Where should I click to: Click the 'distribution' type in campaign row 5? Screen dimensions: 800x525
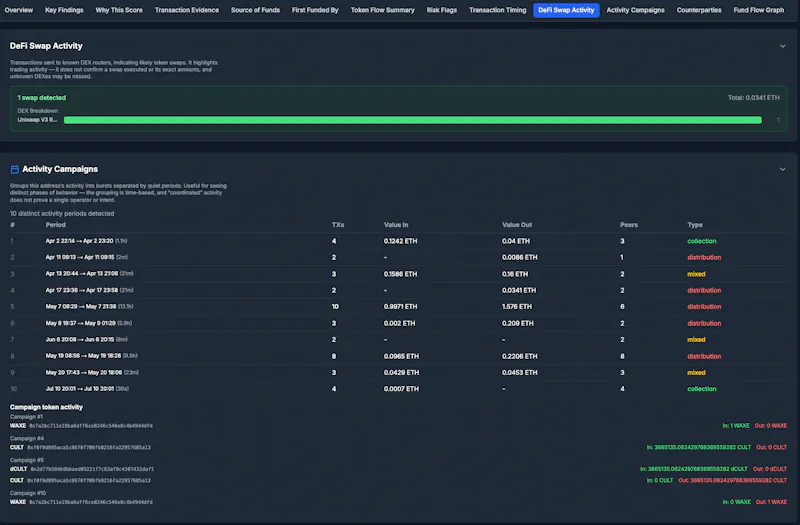tap(704, 307)
